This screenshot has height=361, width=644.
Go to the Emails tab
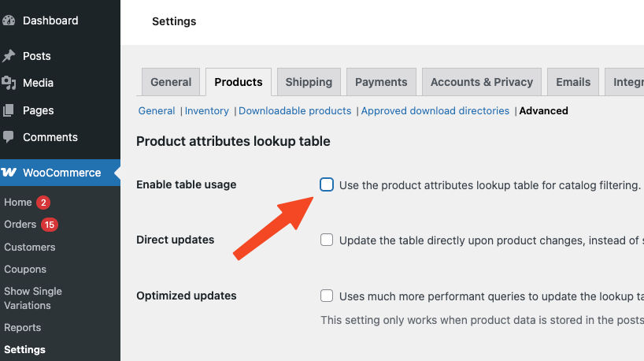pyautogui.click(x=572, y=82)
